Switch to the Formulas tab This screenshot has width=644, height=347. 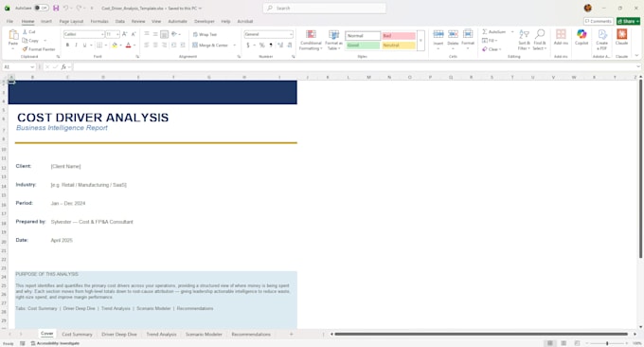pyautogui.click(x=99, y=21)
